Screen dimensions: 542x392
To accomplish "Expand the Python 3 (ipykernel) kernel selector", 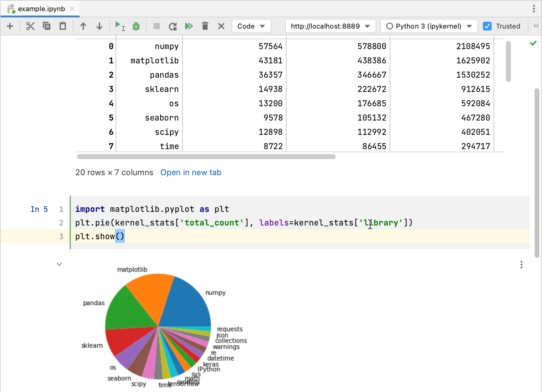I will [x=429, y=26].
